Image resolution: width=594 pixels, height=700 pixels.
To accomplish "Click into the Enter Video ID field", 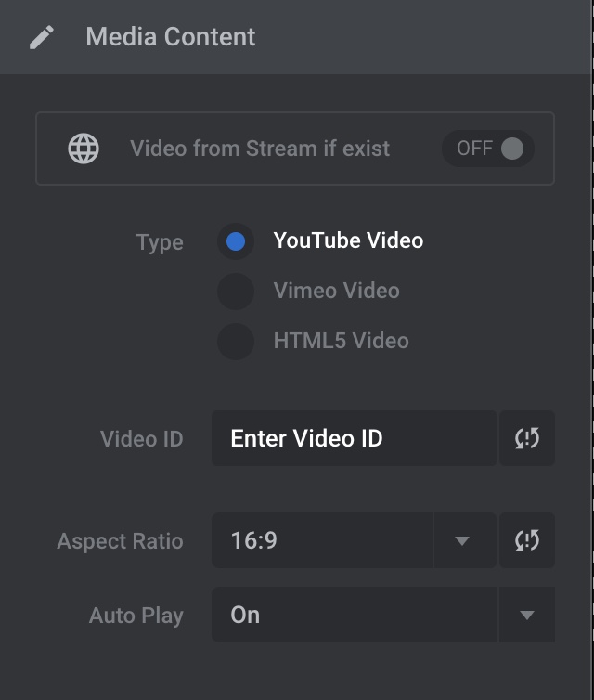I will pyautogui.click(x=355, y=438).
